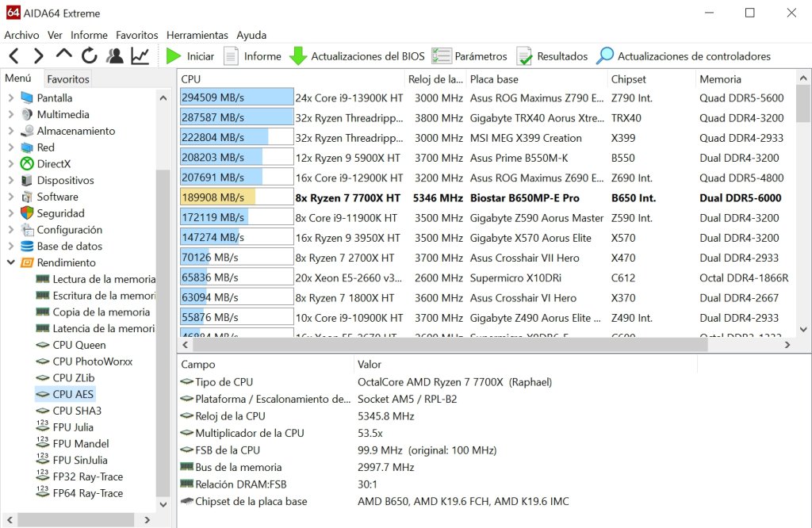
Task: Expand the Pantalla tree node
Action: coord(11,98)
